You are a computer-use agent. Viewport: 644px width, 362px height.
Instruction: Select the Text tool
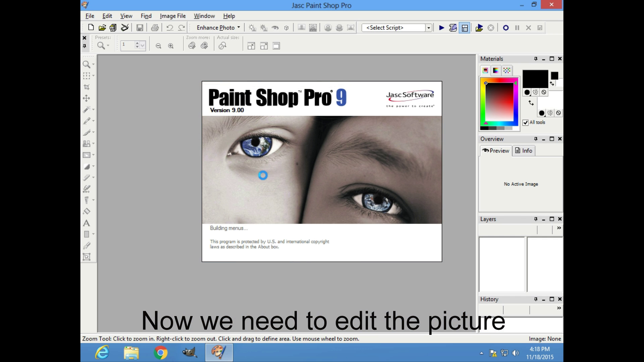(87, 223)
